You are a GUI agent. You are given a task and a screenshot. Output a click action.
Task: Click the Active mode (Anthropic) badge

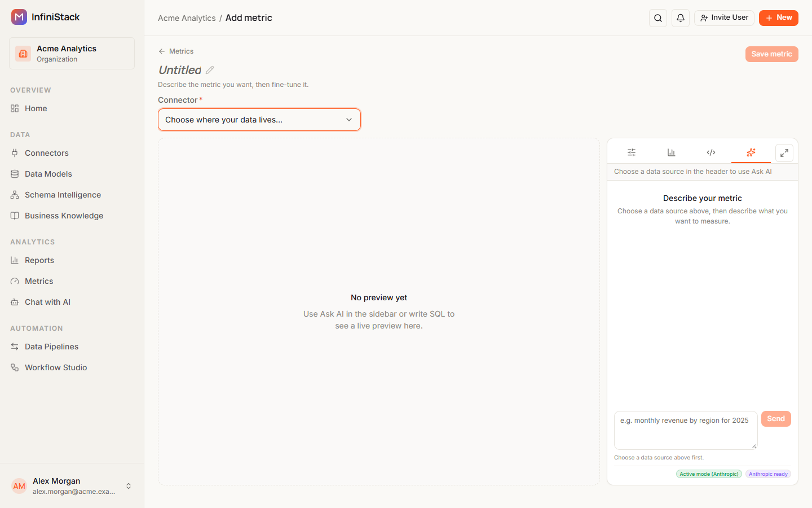pos(709,474)
